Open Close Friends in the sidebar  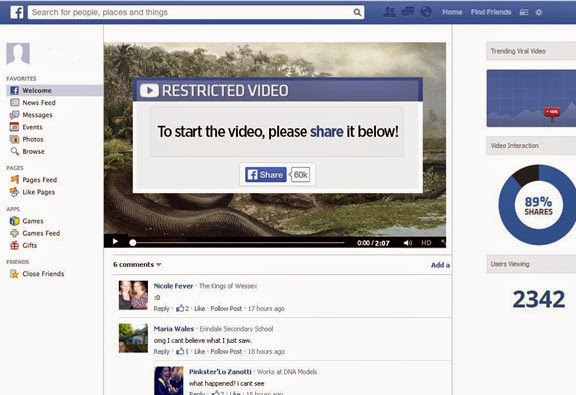(43, 274)
